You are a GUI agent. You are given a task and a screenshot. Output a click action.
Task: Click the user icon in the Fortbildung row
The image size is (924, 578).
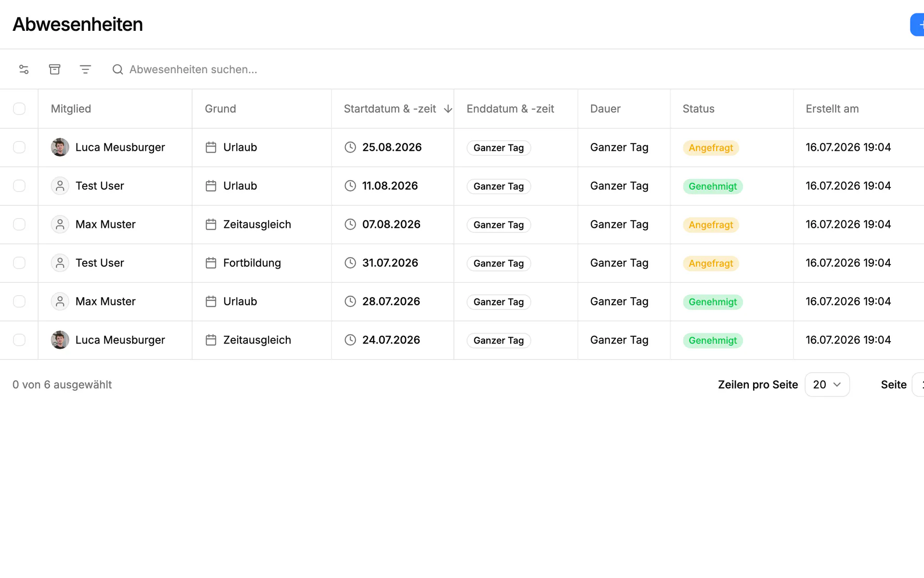pos(60,263)
